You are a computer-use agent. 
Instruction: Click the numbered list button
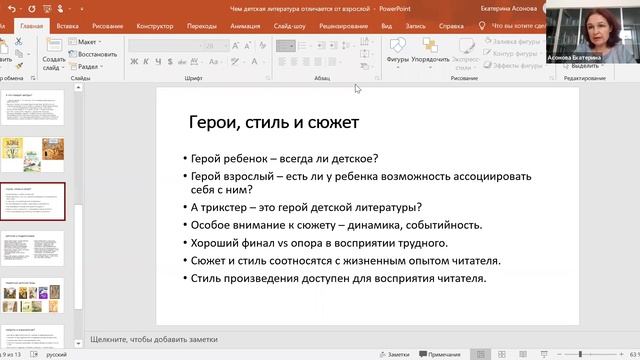coord(304,46)
